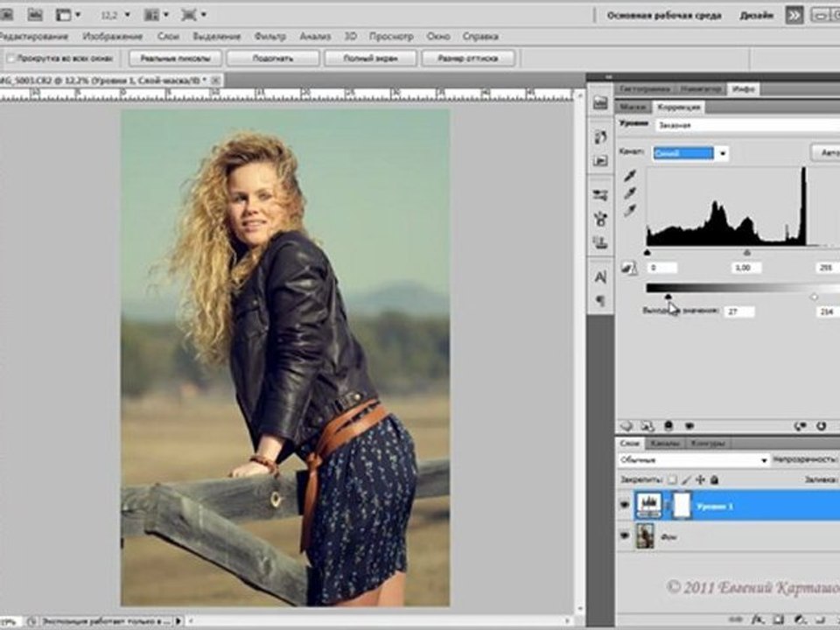Open the Character panel icon in dock
Image resolution: width=840 pixels, height=630 pixels.
pos(600,277)
